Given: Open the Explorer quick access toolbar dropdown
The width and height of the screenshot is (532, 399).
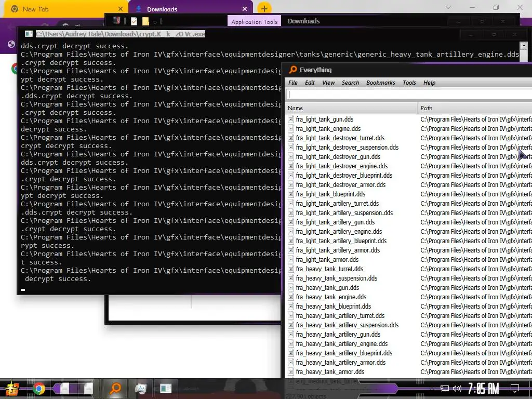Looking at the screenshot, I should click(155, 22).
